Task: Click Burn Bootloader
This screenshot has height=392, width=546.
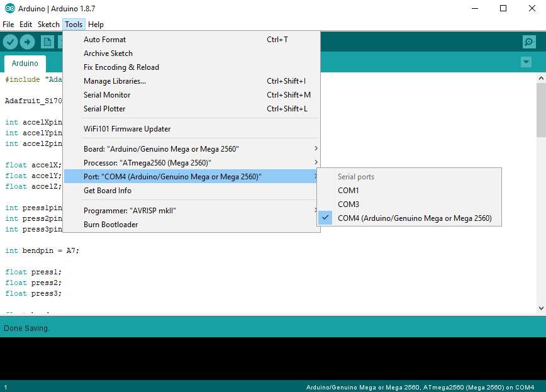Action: (111, 225)
